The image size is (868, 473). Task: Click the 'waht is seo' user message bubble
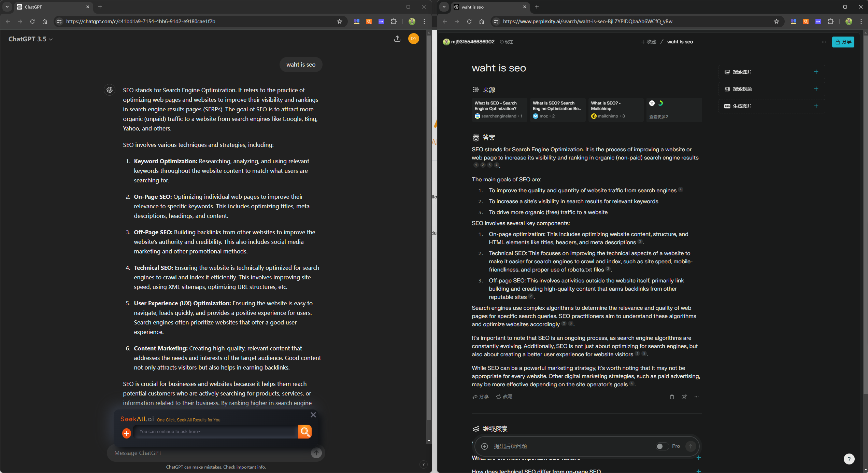click(301, 65)
